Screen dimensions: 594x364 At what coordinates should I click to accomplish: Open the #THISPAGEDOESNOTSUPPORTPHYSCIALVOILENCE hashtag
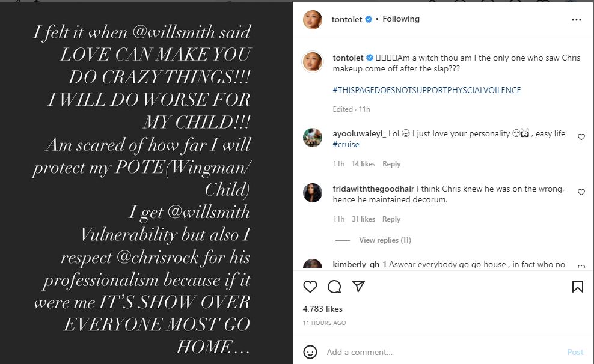tap(427, 90)
